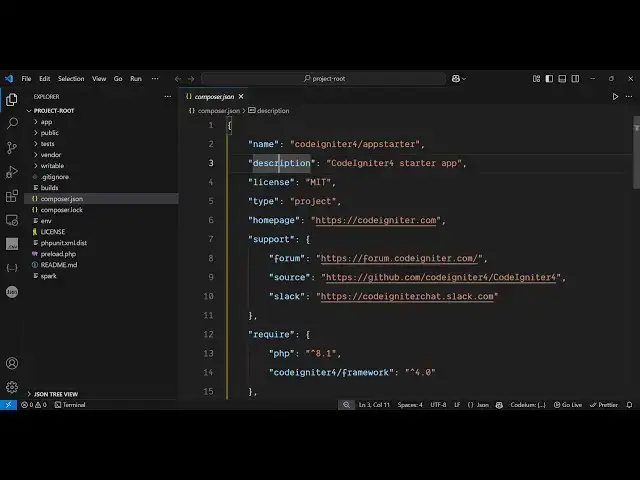Open the Source Control view
640x480 pixels.
pos(12,147)
